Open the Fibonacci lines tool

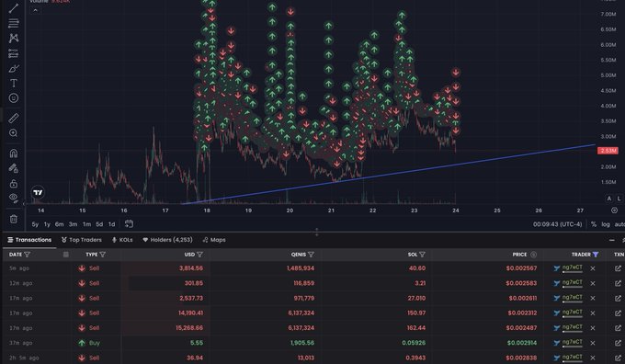pyautogui.click(x=14, y=23)
